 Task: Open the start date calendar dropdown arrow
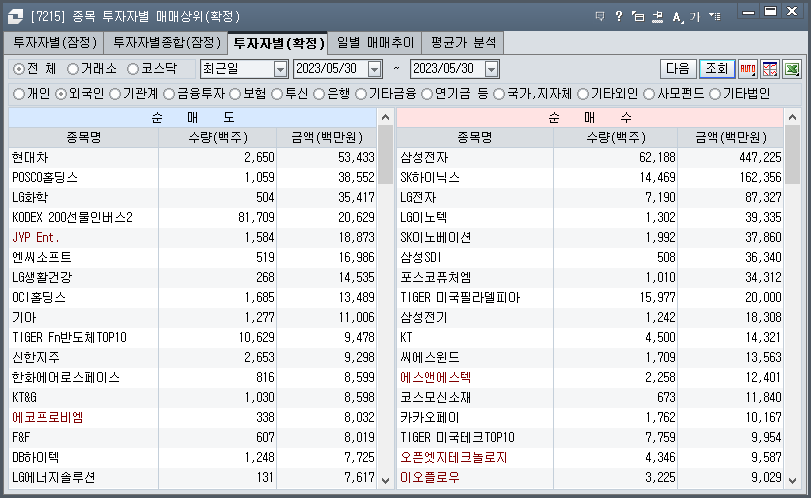pyautogui.click(x=374, y=69)
